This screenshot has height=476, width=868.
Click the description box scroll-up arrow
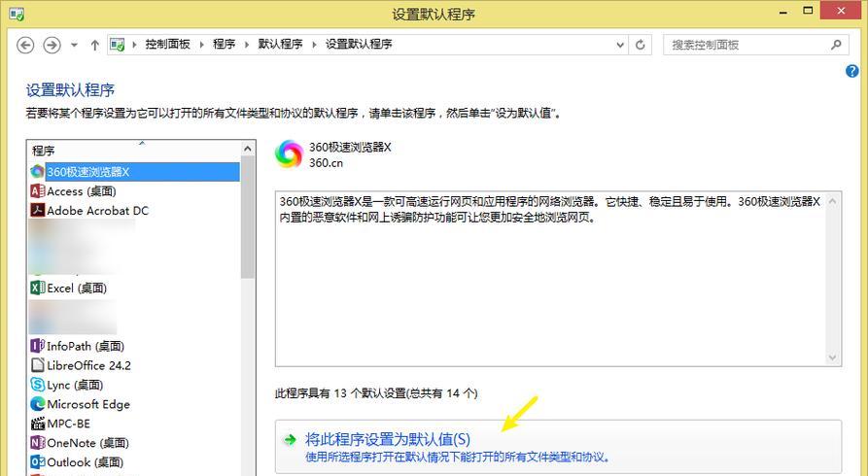[x=832, y=201]
